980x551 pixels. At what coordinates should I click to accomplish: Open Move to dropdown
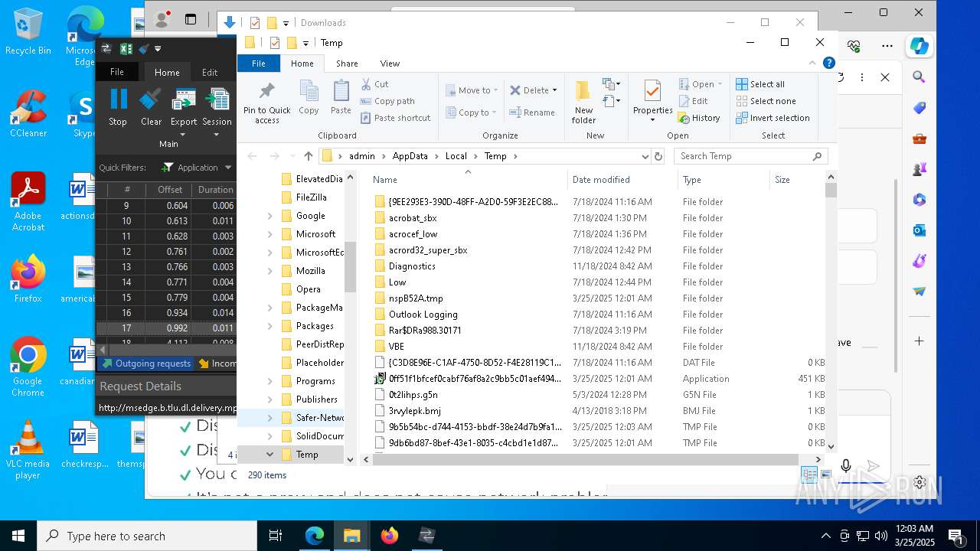tap(472, 90)
